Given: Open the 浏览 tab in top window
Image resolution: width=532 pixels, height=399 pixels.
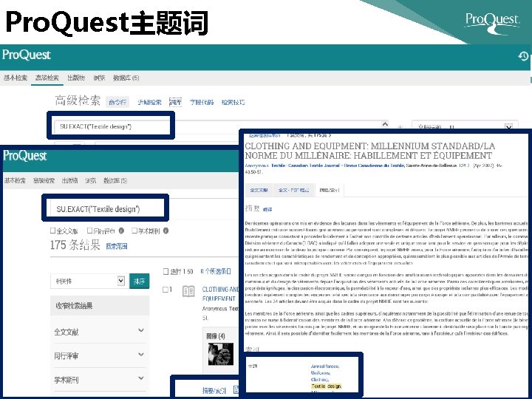Looking at the screenshot, I should click(99, 78).
